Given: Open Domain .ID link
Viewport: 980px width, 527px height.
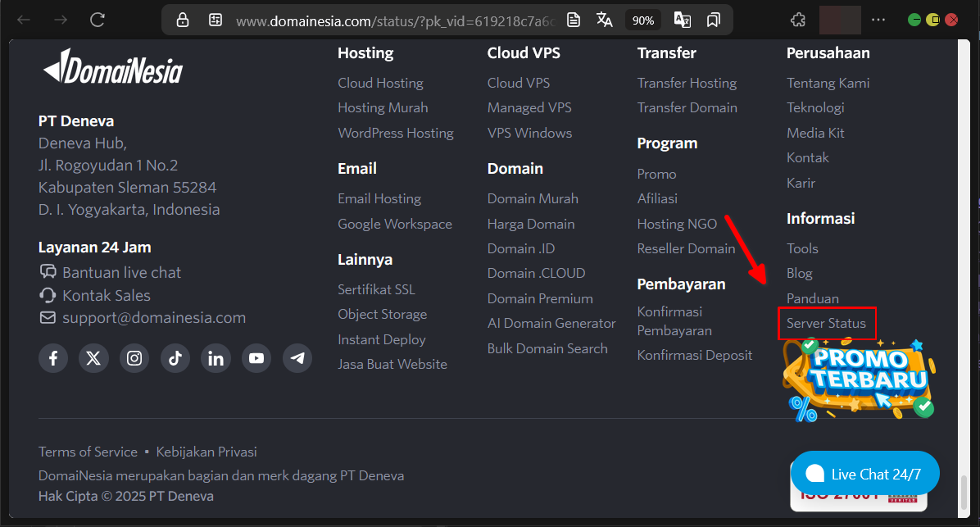Looking at the screenshot, I should point(521,249).
